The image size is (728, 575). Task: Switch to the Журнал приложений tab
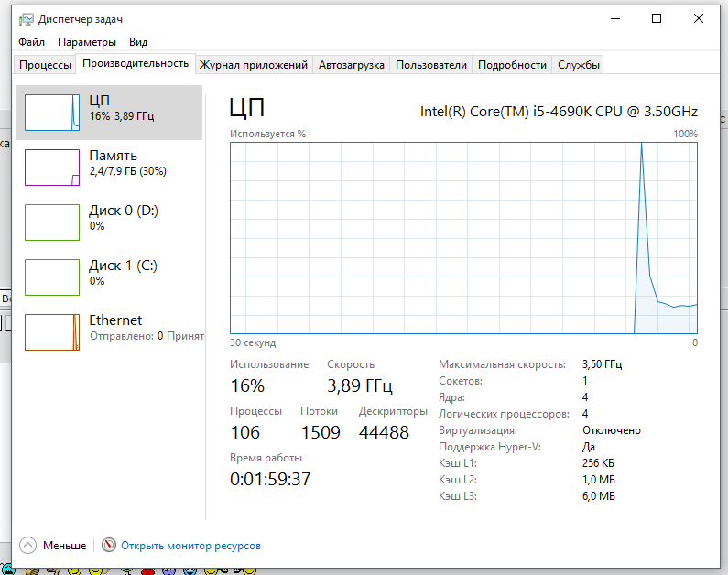click(254, 65)
